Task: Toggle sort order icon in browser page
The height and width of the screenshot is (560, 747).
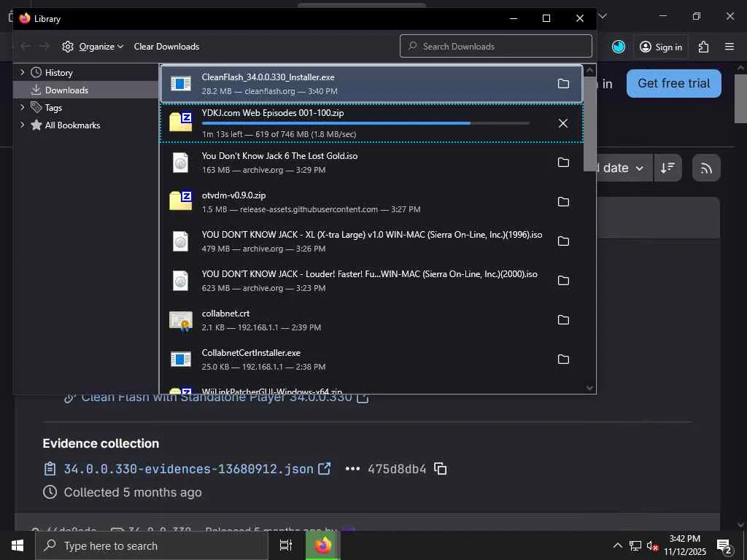Action: (x=667, y=168)
